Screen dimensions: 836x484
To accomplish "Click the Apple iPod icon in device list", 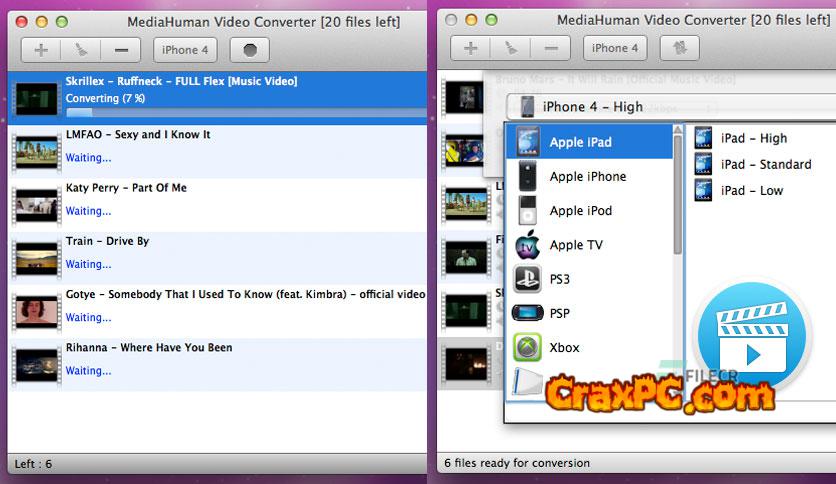I will pyautogui.click(x=528, y=211).
